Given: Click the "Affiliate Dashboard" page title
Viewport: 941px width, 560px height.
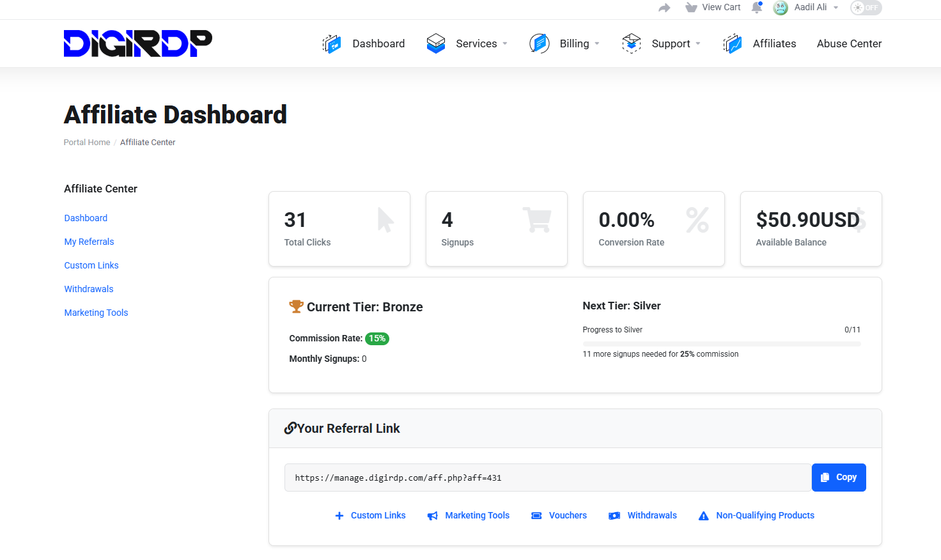Looking at the screenshot, I should coord(176,115).
